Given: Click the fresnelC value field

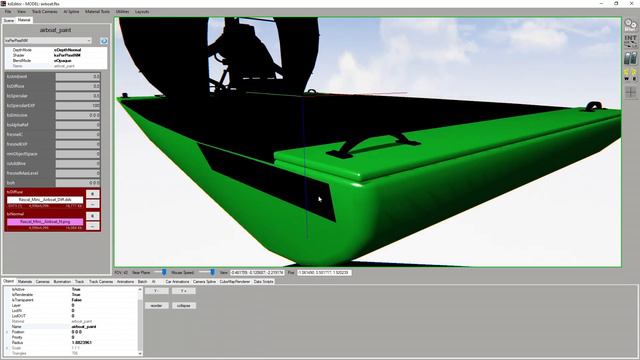Looking at the screenshot, I should (x=78, y=134).
